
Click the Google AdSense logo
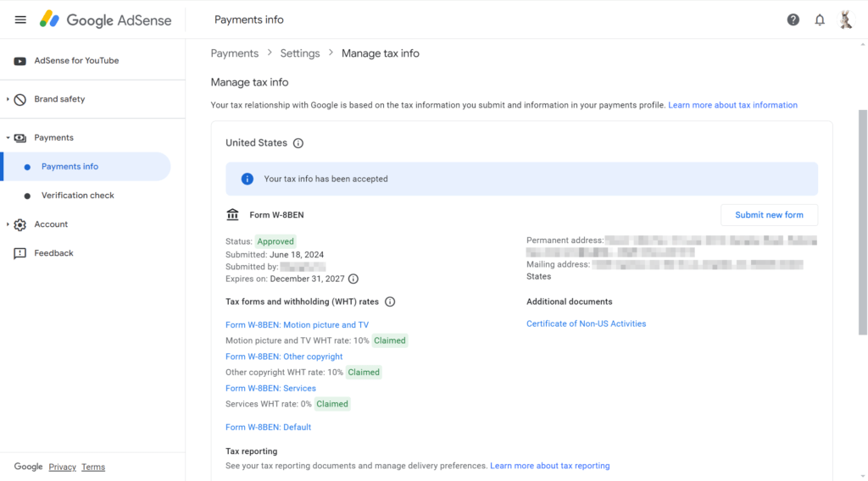pos(105,20)
